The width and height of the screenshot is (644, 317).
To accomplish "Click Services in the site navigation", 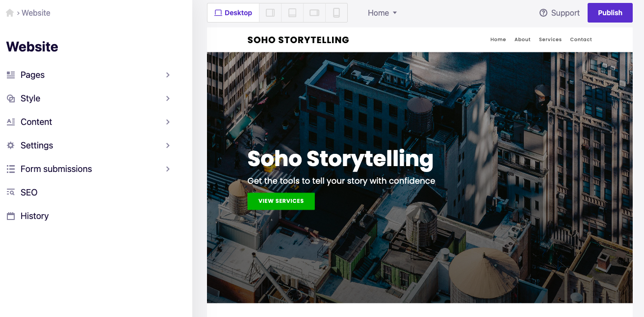I will pos(550,40).
